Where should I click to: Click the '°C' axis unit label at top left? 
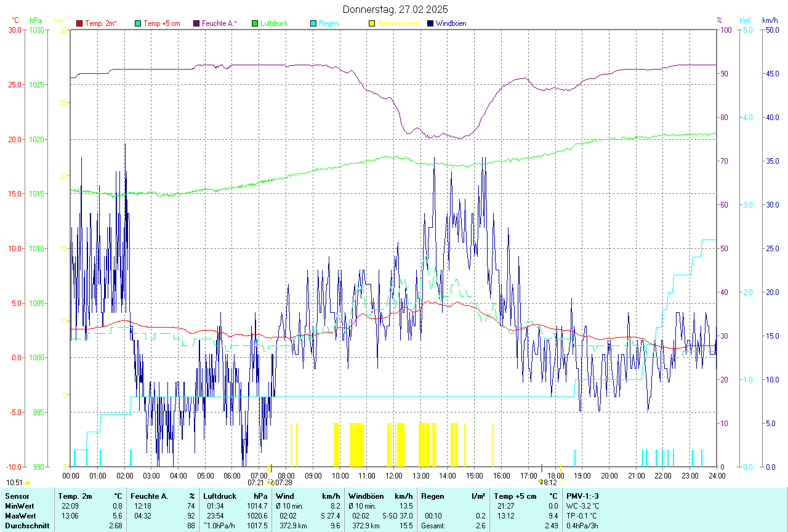pos(15,20)
